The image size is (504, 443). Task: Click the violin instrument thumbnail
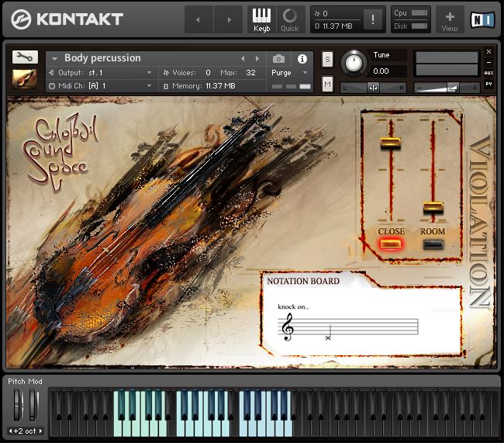[25, 79]
